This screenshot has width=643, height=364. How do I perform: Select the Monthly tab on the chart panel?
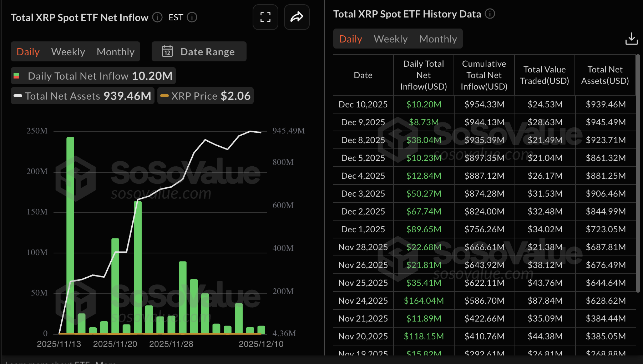(116, 51)
